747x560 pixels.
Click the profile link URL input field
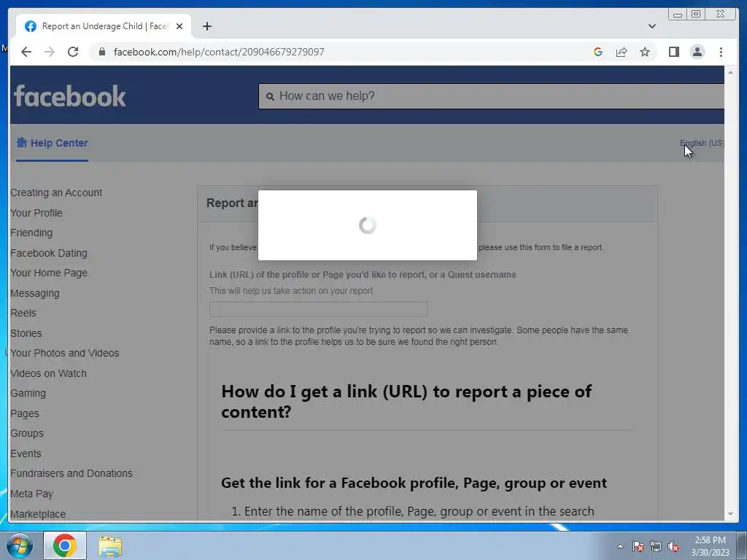[319, 309]
